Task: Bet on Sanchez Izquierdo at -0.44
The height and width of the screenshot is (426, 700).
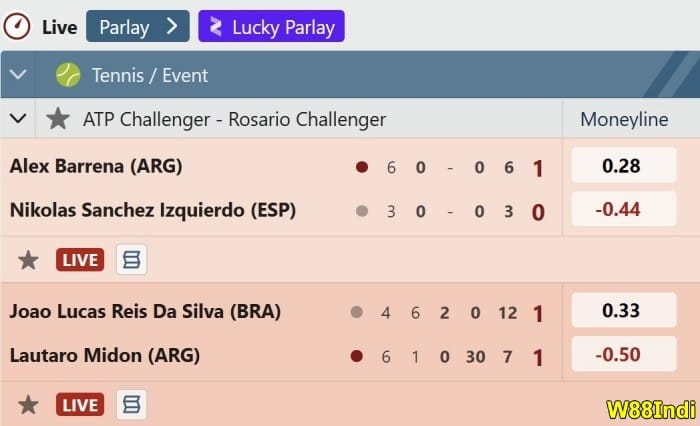Action: point(623,210)
